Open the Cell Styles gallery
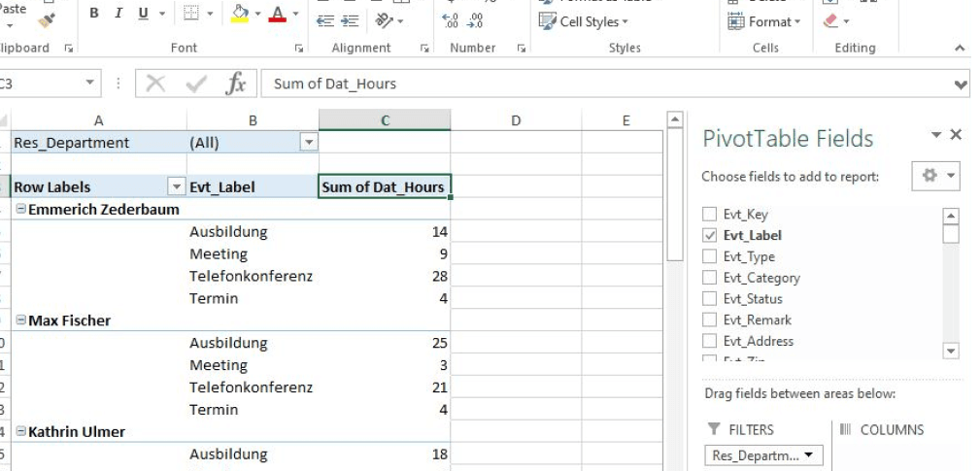The height and width of the screenshot is (471, 980). point(583,22)
